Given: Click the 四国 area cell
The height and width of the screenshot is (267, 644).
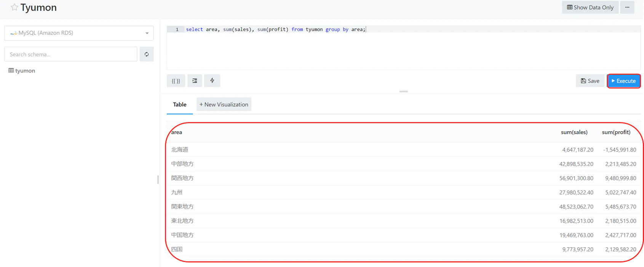Looking at the screenshot, I should 177,249.
